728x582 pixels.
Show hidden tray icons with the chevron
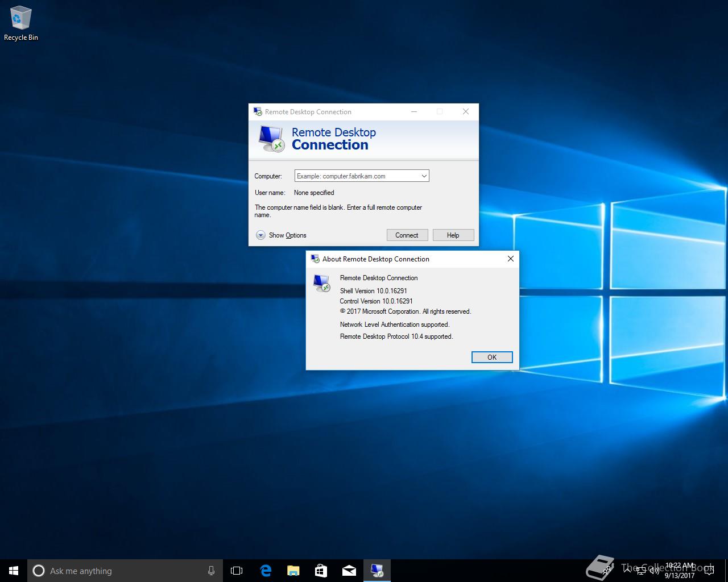(x=627, y=570)
